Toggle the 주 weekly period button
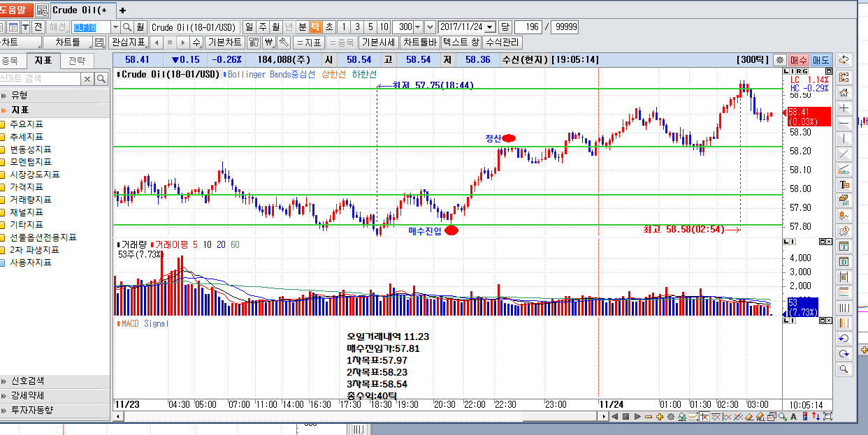 (x=263, y=27)
